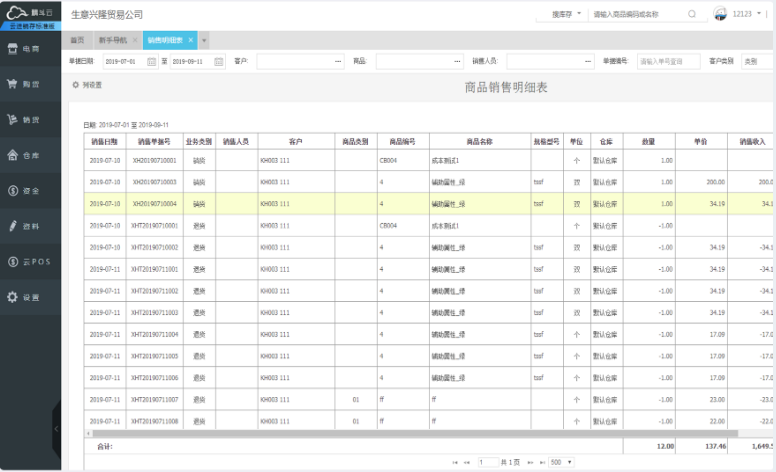The height and width of the screenshot is (472, 776).
Task: Click company name 生意兴隆贸易公司
Action: 107,15
